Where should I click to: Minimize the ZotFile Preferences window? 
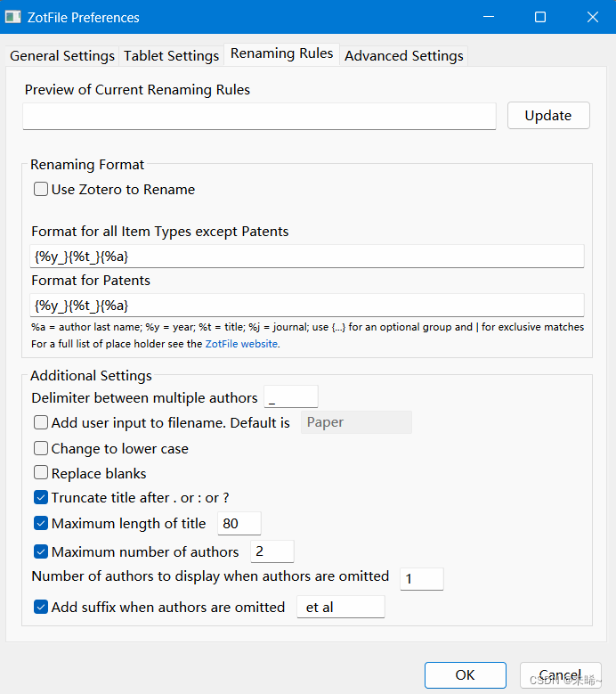489,17
